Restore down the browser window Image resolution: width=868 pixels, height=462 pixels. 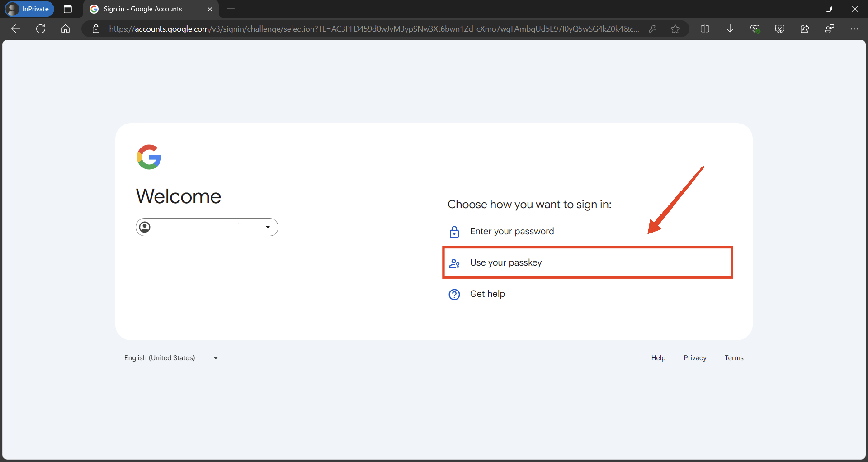829,9
